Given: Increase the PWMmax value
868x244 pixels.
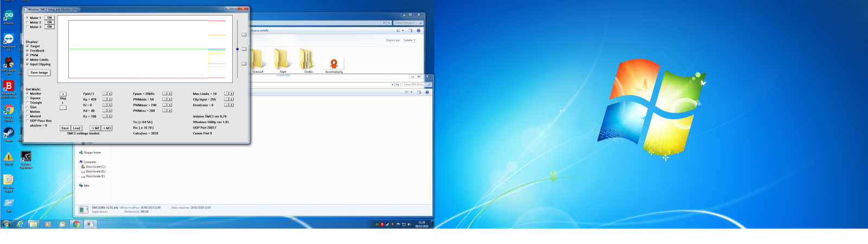Looking at the screenshot, I should point(169,105).
